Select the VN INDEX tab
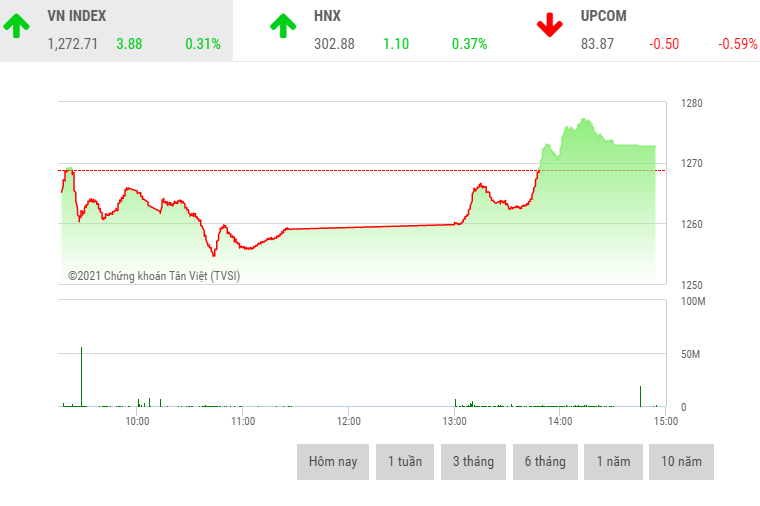 (76, 17)
